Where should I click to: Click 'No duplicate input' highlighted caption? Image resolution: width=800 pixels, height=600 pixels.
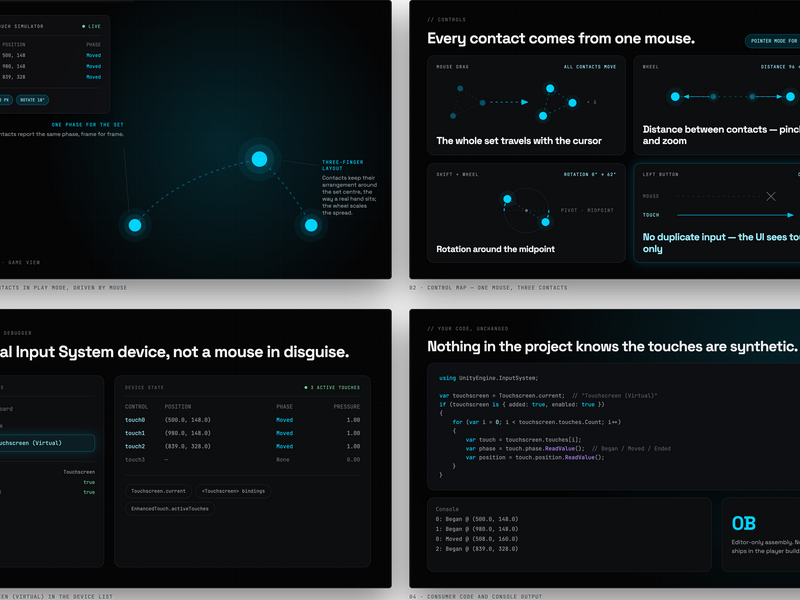point(720,243)
